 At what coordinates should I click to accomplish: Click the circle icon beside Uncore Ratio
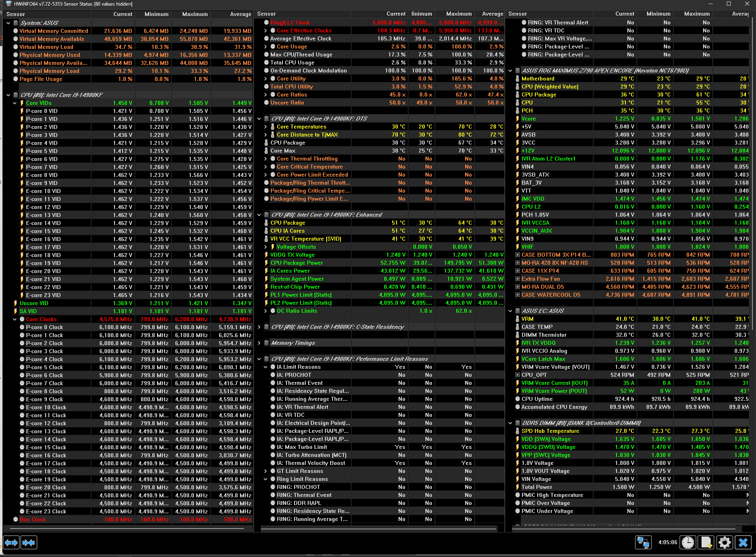pos(266,103)
